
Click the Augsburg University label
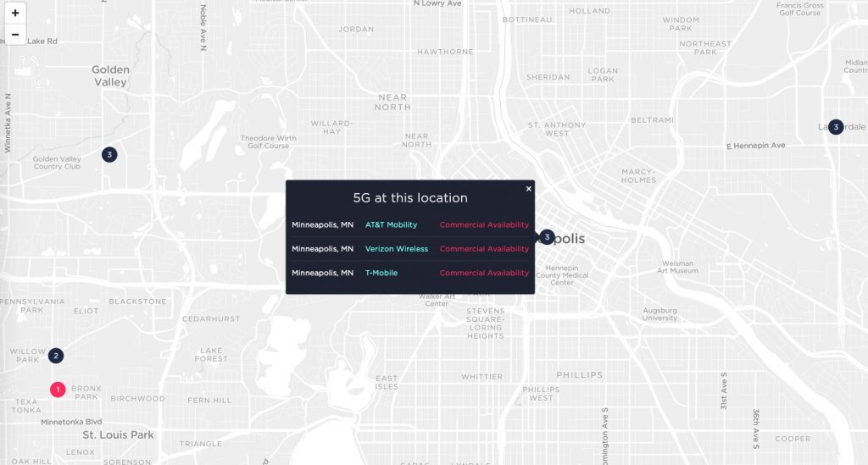659,314
